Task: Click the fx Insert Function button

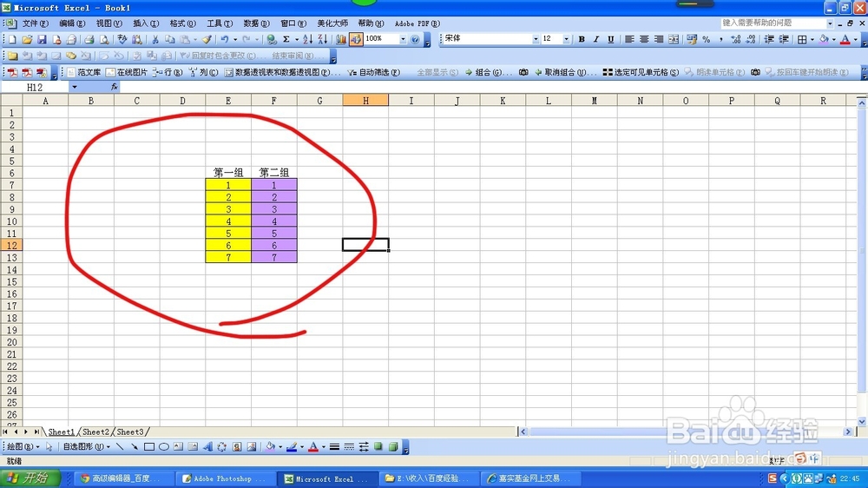Action: pos(114,87)
